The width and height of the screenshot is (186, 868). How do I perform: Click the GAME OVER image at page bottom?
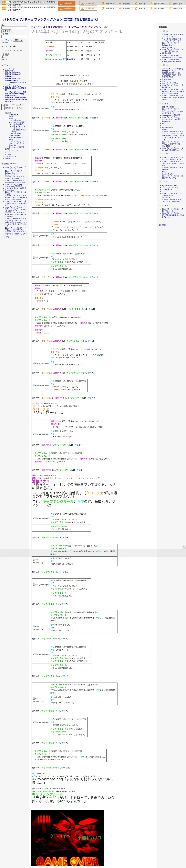pos(68,838)
